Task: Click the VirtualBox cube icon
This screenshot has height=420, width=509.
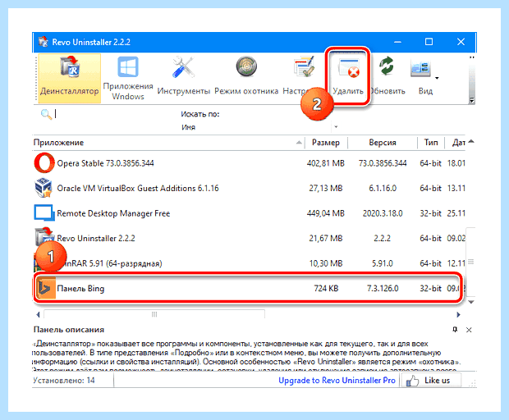Action: [x=44, y=188]
